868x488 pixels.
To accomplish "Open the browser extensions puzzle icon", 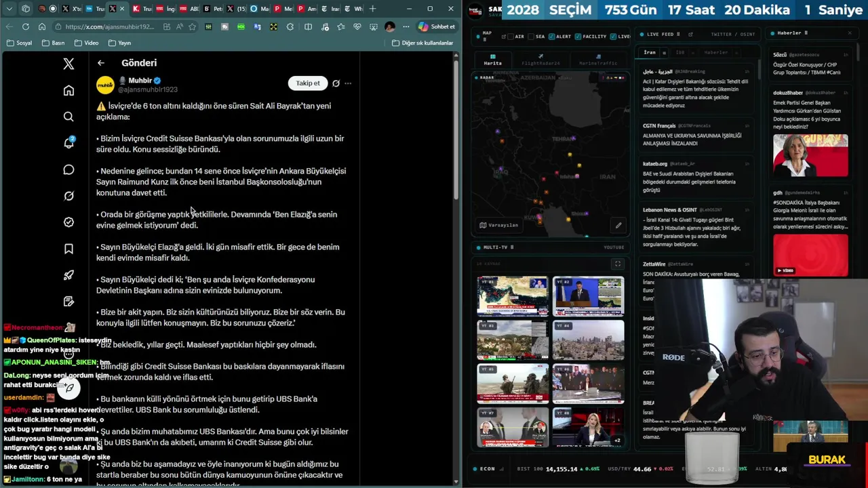I will (x=290, y=26).
